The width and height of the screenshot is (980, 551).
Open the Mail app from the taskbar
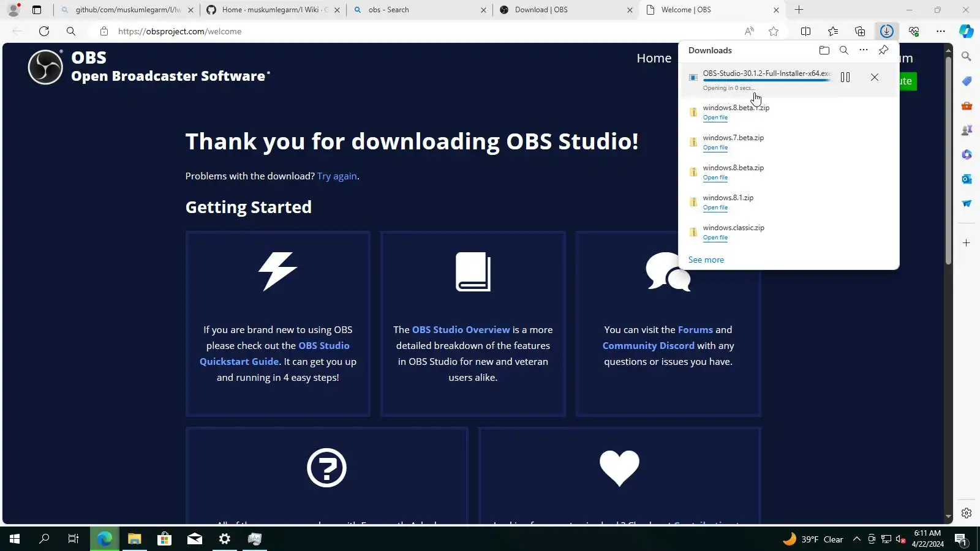tap(195, 539)
